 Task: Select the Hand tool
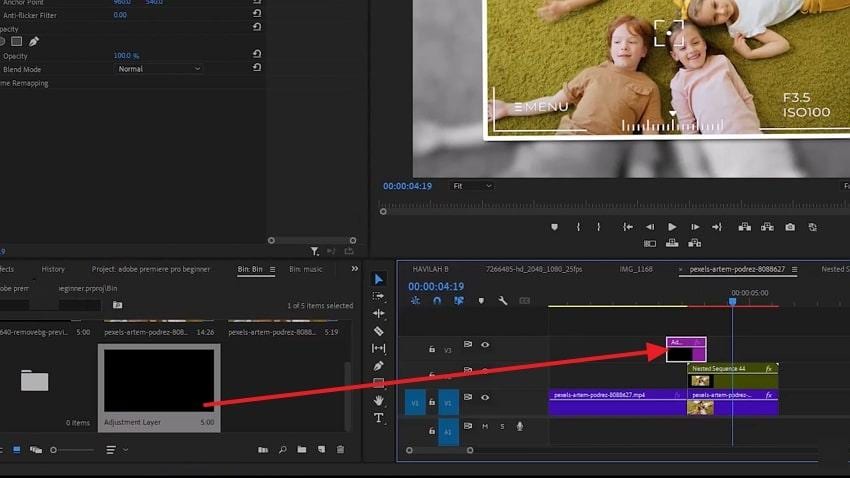tap(378, 401)
